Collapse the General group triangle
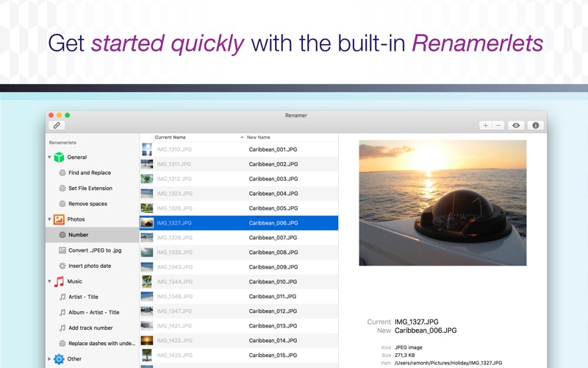The width and height of the screenshot is (588, 368). coord(50,158)
